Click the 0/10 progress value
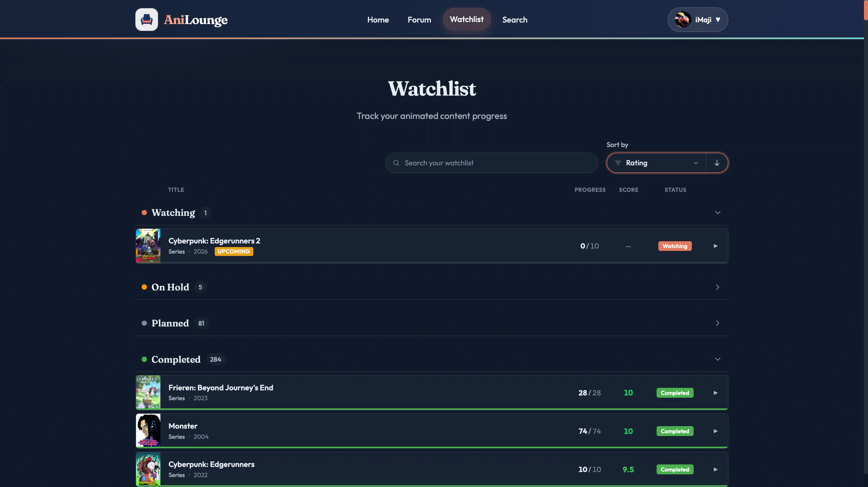868x487 pixels. pos(589,246)
